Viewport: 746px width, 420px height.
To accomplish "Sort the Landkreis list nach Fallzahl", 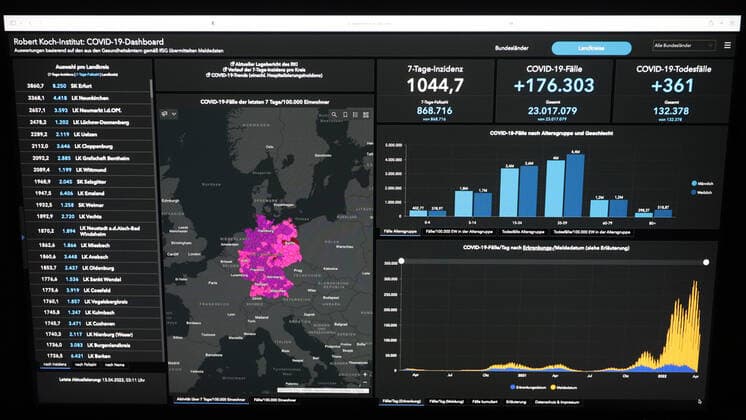I will click(86, 365).
